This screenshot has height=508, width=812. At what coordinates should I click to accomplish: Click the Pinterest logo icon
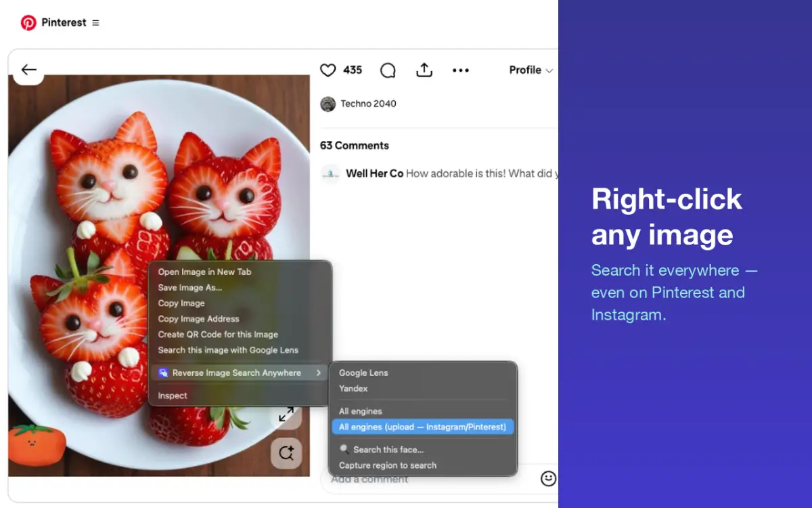tap(28, 23)
